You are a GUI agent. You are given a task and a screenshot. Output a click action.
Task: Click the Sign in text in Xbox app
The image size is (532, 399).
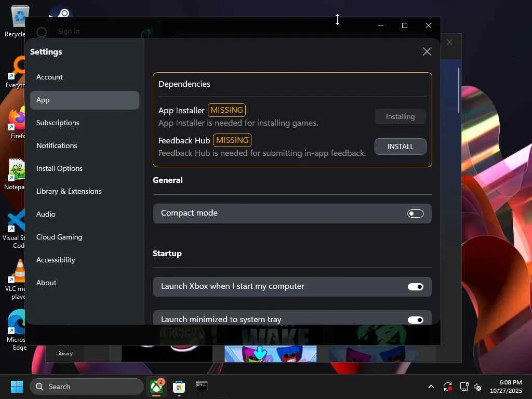coord(69,32)
